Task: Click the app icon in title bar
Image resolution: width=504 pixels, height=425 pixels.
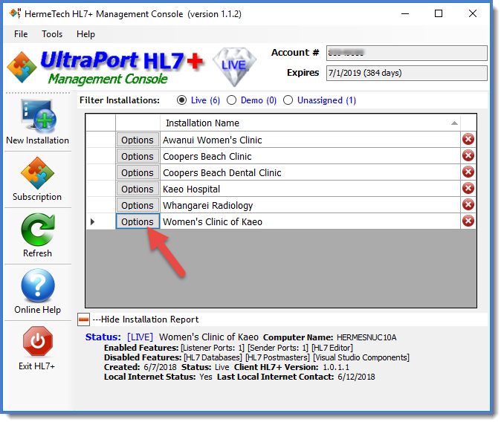Action: pos(15,13)
